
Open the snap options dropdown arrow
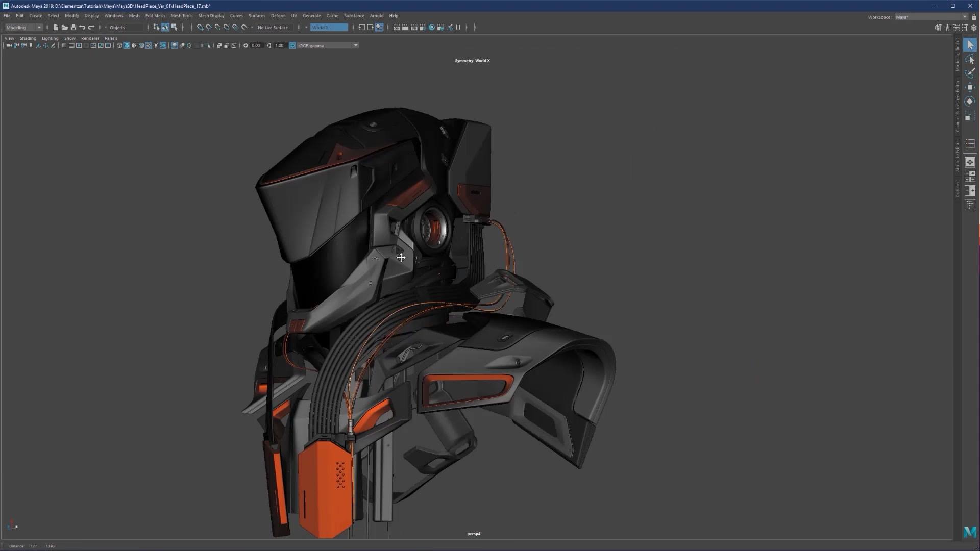[x=252, y=28]
